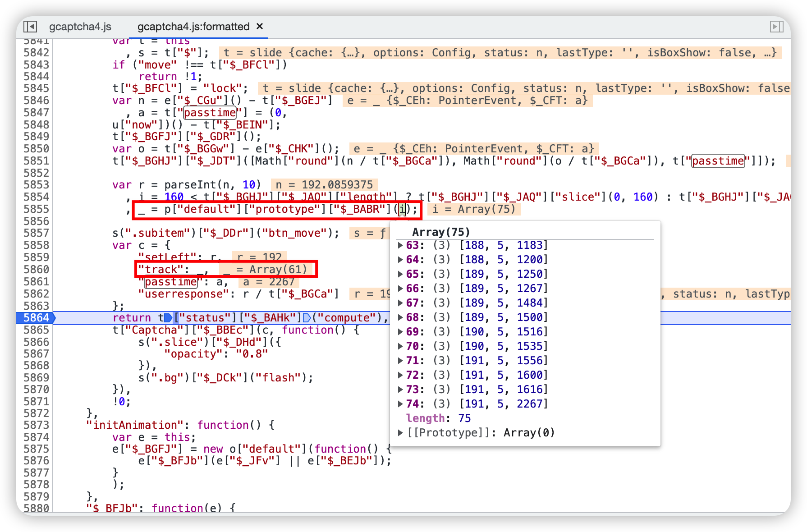The image size is (807, 532).
Task: Click the length: 75 property in popup
Action: point(438,418)
